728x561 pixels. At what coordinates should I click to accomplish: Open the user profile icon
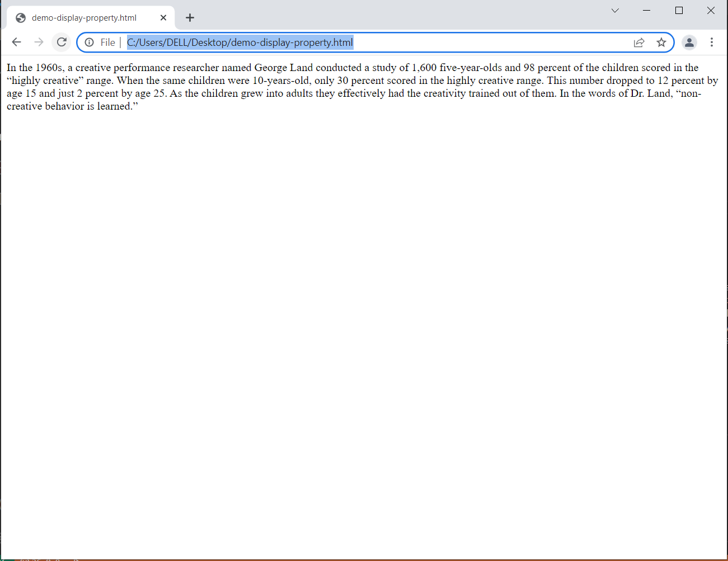click(x=689, y=43)
